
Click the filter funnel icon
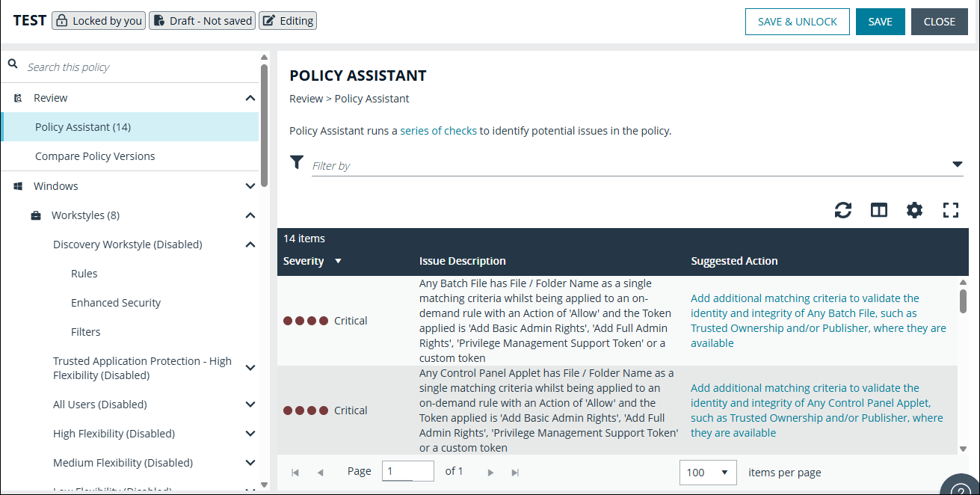coord(296,162)
